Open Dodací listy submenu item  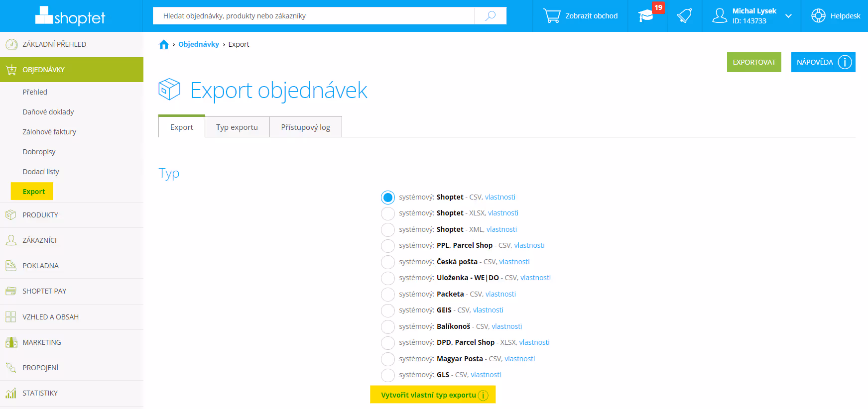[41, 172]
